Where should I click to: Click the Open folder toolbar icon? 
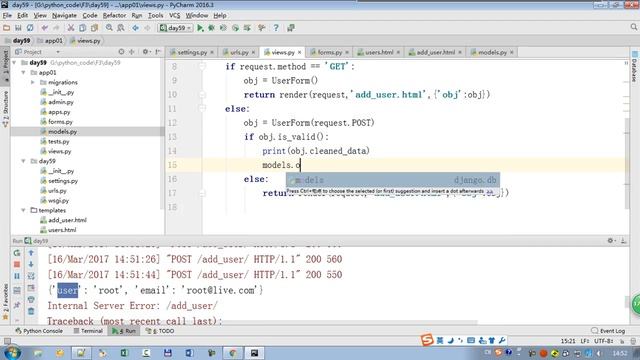point(7,28)
